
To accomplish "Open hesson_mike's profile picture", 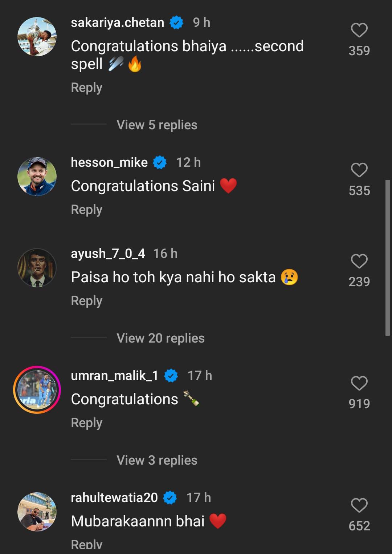I will point(37,177).
